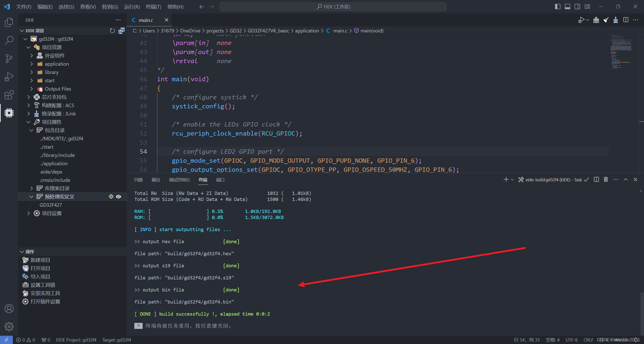Open the 编辑(E) menu
The height and width of the screenshot is (344, 644).
45,7
